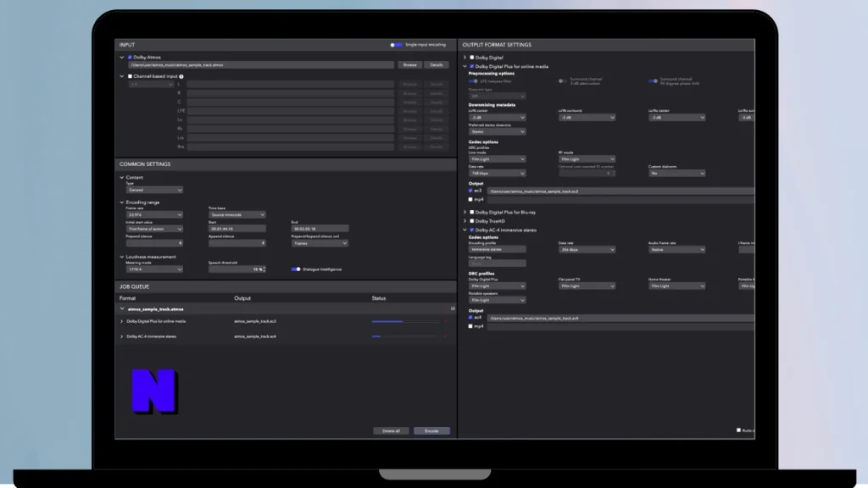Open Flat panel TV DRC profile dropdown
The height and width of the screenshot is (488, 868).
point(587,286)
